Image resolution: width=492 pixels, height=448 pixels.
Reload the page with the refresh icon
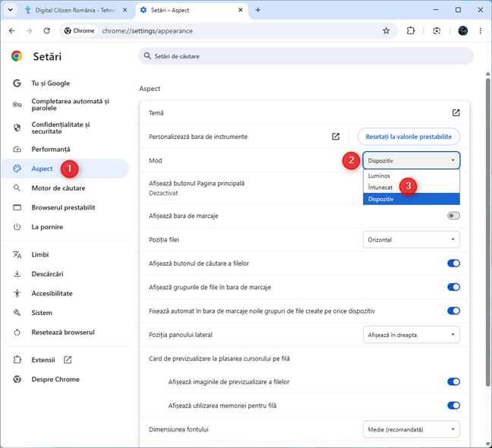click(x=47, y=30)
